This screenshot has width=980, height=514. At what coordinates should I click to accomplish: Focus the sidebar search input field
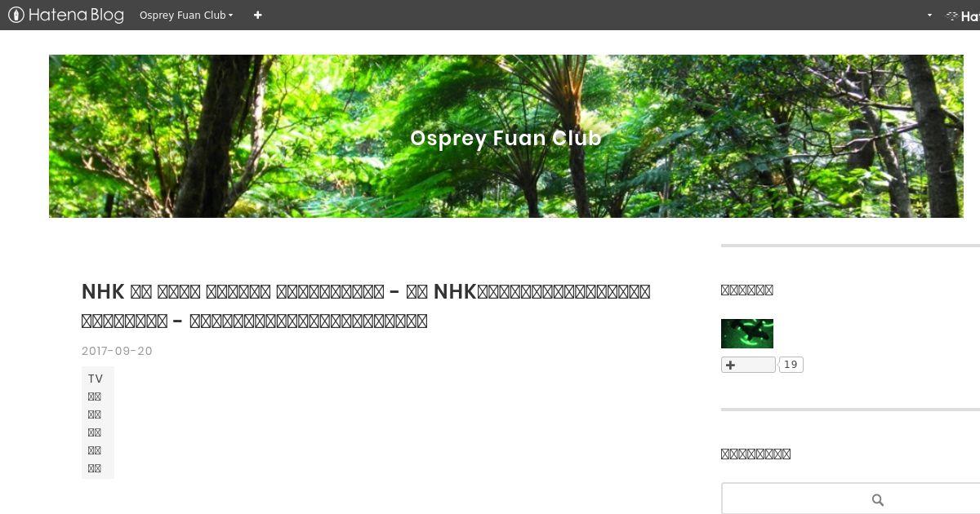tap(849, 499)
